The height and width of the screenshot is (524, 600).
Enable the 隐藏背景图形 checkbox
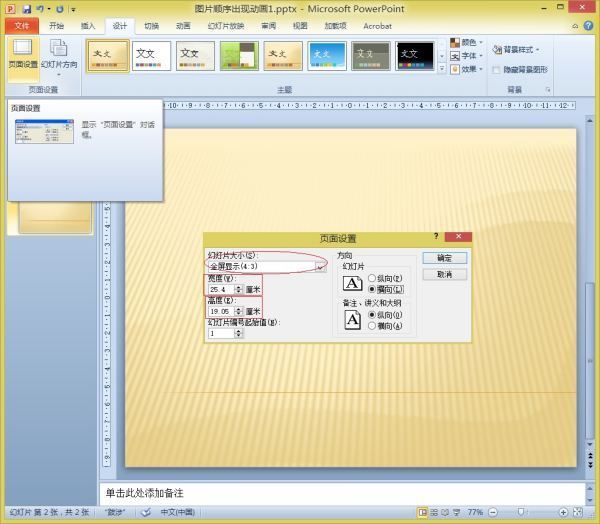pos(496,70)
